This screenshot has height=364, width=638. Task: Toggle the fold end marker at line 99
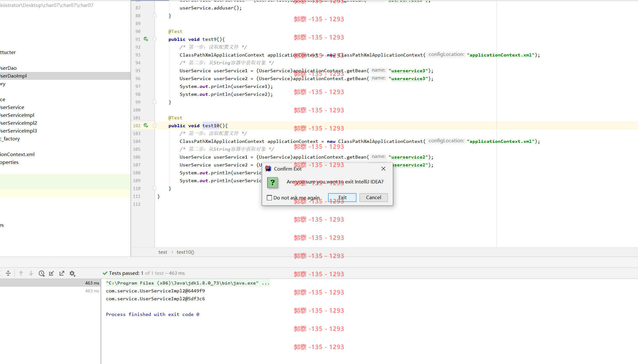(155, 102)
